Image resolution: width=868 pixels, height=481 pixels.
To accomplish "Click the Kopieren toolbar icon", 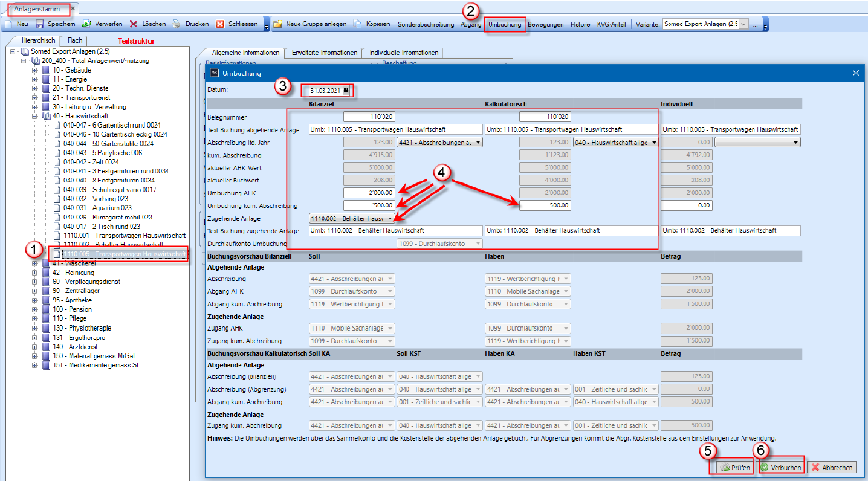I will [x=358, y=24].
